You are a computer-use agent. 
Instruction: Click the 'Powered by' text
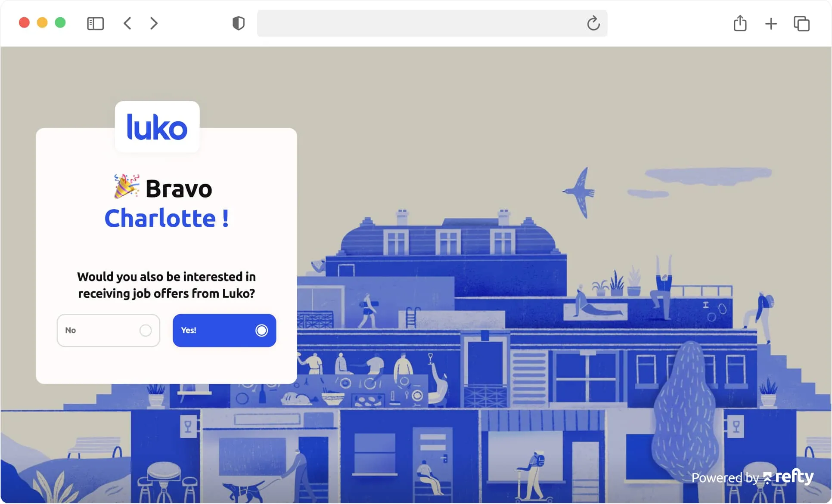(x=725, y=478)
